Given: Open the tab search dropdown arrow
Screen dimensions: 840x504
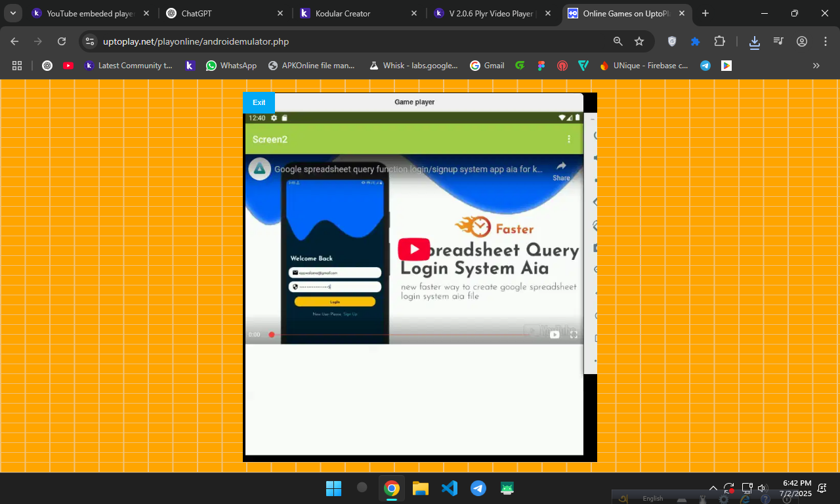Looking at the screenshot, I should point(12,13).
